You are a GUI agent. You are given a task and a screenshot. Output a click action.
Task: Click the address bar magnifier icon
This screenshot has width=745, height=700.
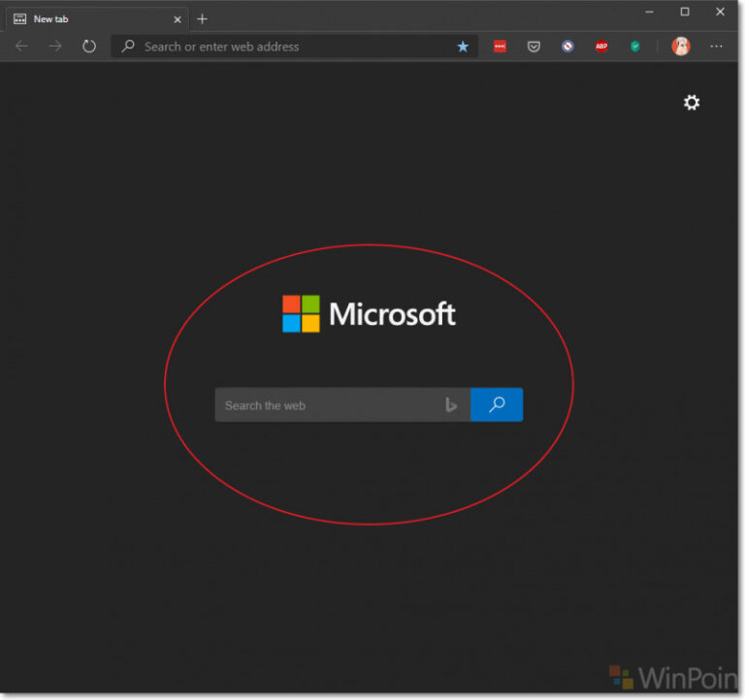tap(127, 47)
